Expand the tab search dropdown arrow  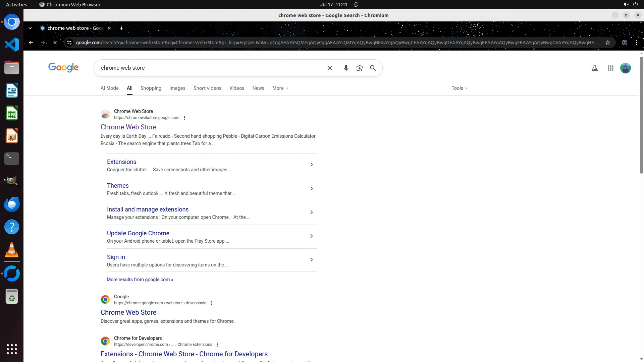[x=30, y=28]
